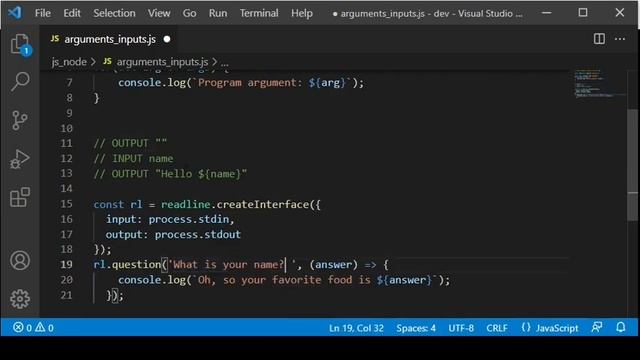Open the File menu
The height and width of the screenshot is (360, 640).
pyautogui.click(x=43, y=13)
